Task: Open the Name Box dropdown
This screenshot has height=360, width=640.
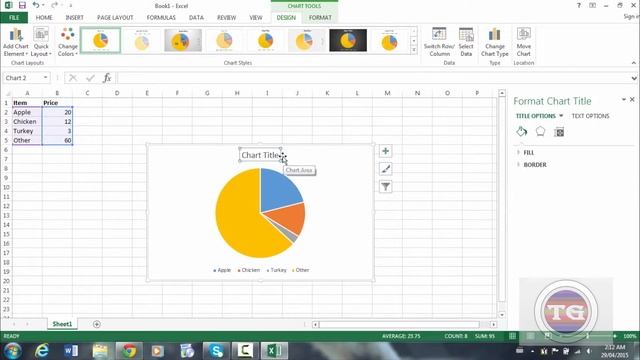Action: tap(45, 78)
